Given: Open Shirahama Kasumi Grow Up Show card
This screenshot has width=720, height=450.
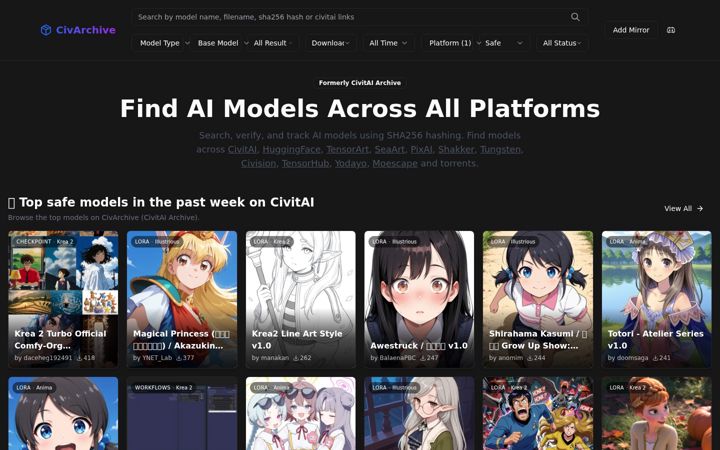Looking at the screenshot, I should click(538, 299).
